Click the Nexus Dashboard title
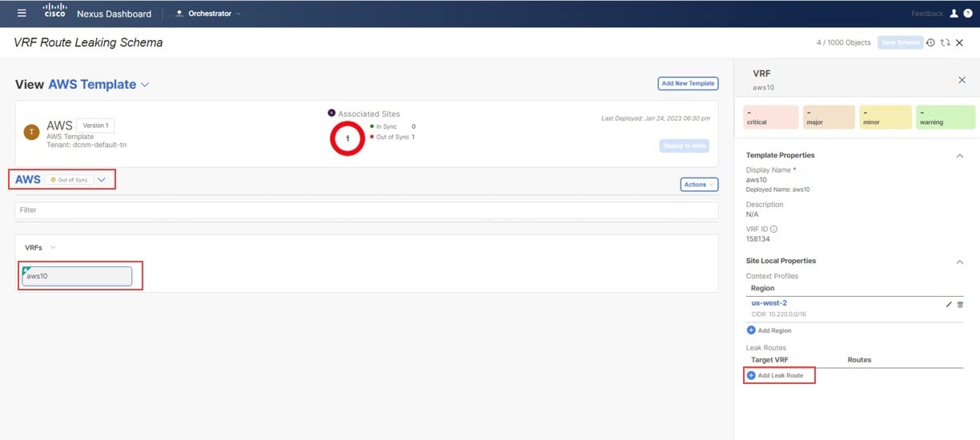This screenshot has width=980, height=440. [114, 14]
